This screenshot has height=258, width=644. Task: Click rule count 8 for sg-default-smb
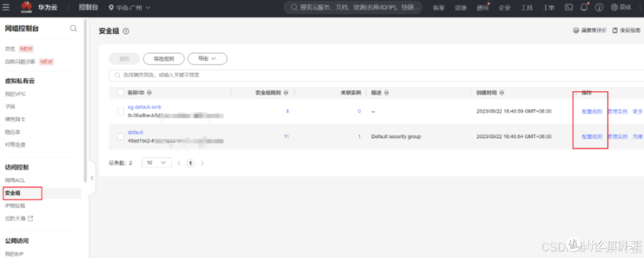287,111
